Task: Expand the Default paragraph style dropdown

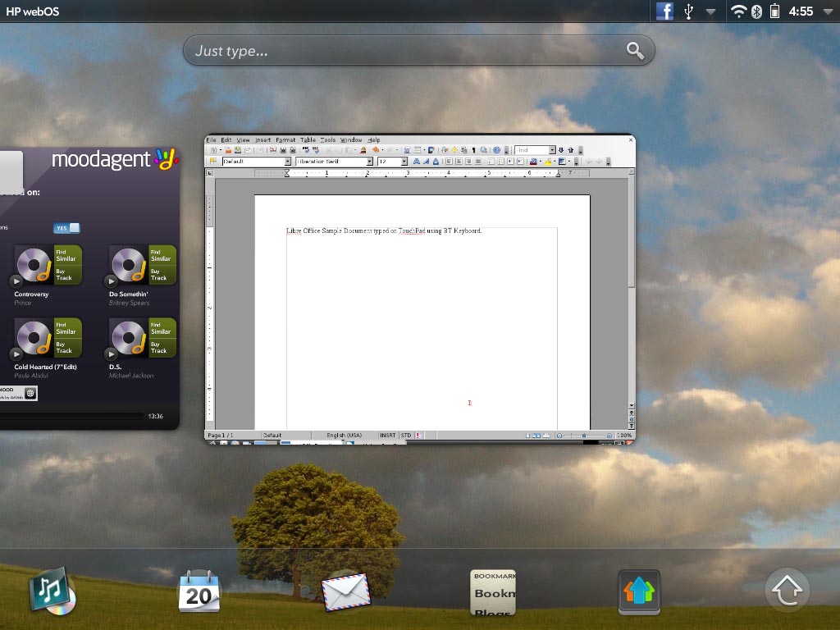Action: click(x=288, y=162)
